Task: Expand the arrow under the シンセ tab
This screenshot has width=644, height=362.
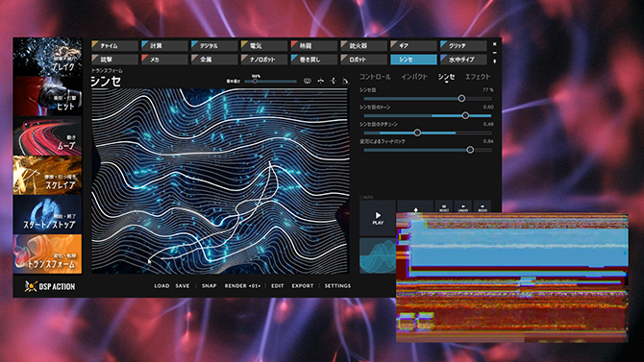Action: coord(446,83)
